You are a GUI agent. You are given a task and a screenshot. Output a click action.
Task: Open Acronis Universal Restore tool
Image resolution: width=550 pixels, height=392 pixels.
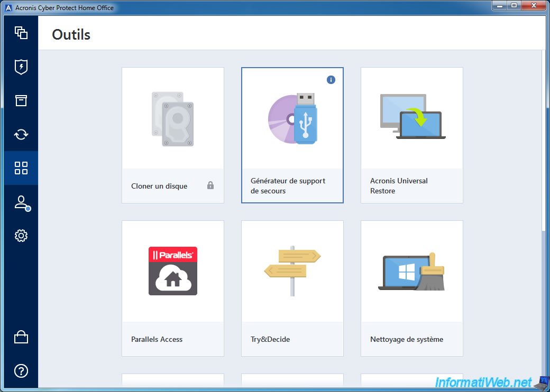(411, 135)
